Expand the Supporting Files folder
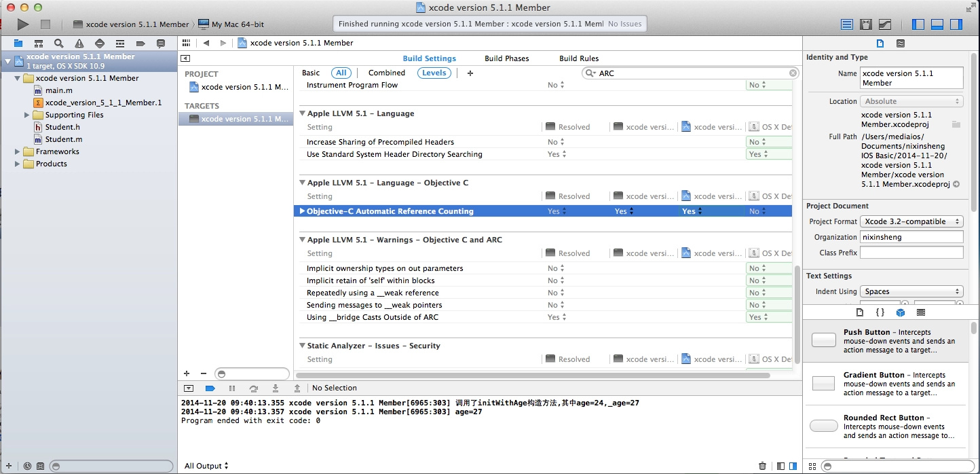The height and width of the screenshot is (474, 980). point(27,115)
